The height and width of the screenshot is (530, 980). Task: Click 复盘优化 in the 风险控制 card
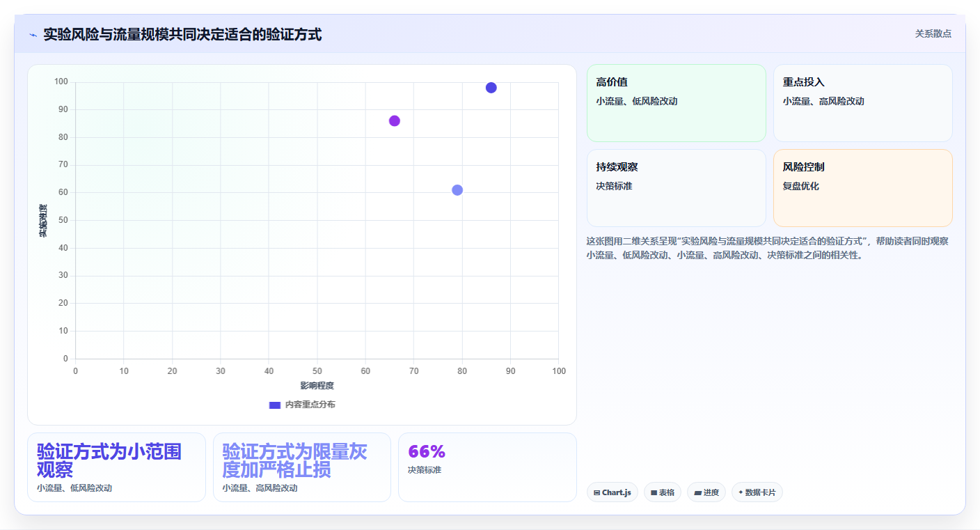tap(801, 186)
